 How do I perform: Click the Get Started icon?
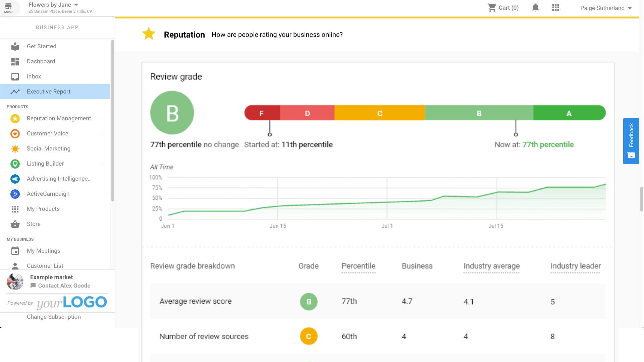pos(15,47)
